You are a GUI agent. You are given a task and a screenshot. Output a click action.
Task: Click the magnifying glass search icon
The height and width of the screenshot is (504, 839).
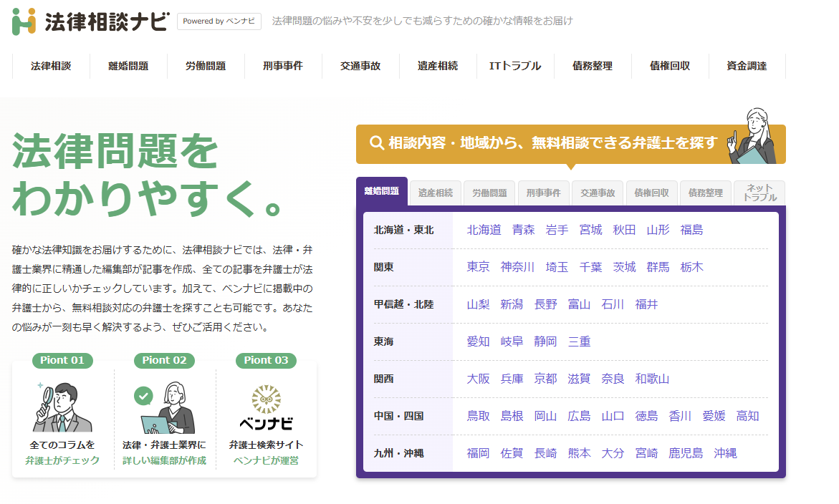[x=375, y=143]
